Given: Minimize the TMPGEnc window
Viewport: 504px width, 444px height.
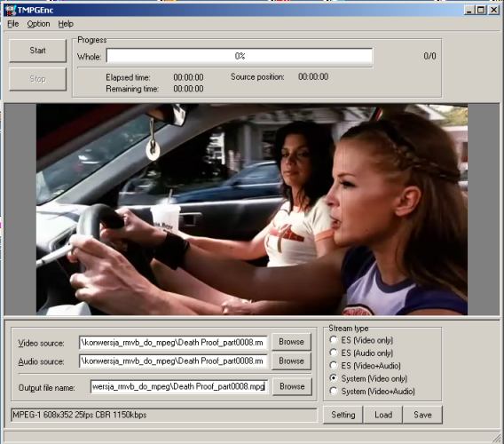Looking at the screenshot, I should pos(469,11).
